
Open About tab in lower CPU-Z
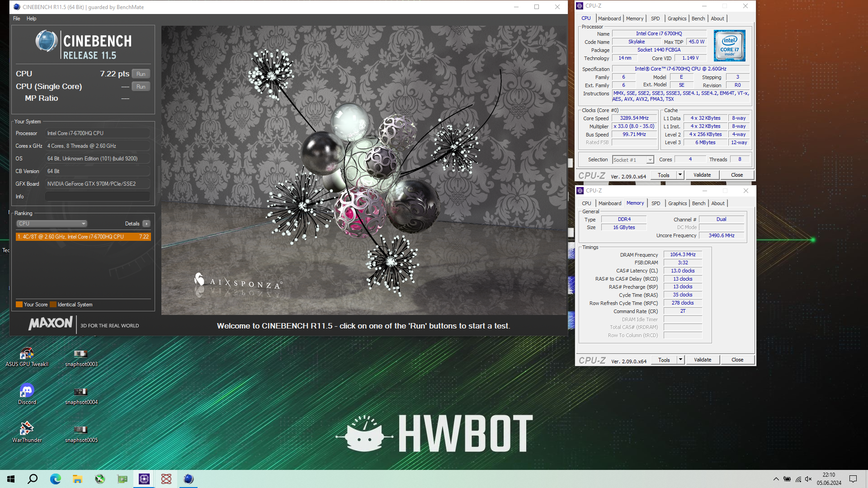(x=717, y=203)
